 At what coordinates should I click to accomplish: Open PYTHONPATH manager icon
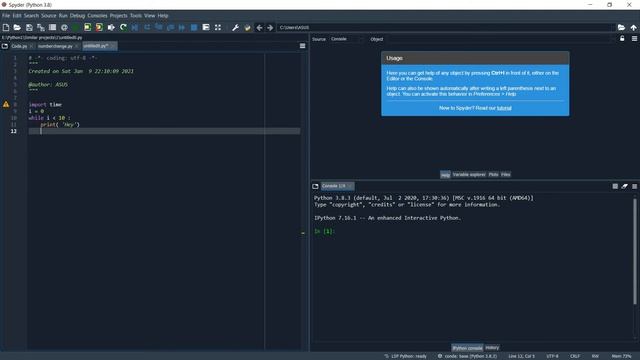point(247,27)
